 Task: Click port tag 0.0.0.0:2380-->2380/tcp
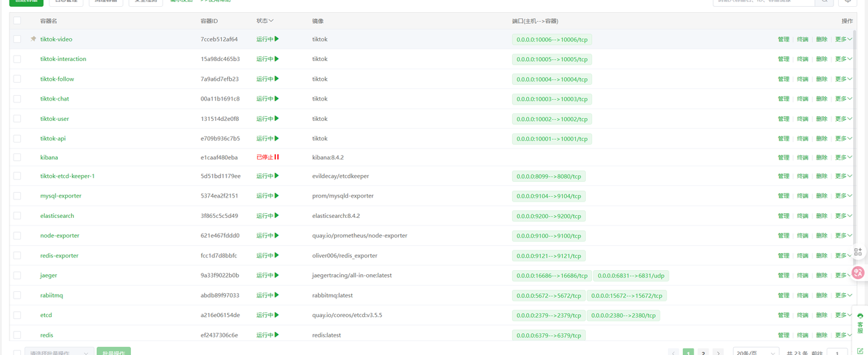tap(624, 315)
